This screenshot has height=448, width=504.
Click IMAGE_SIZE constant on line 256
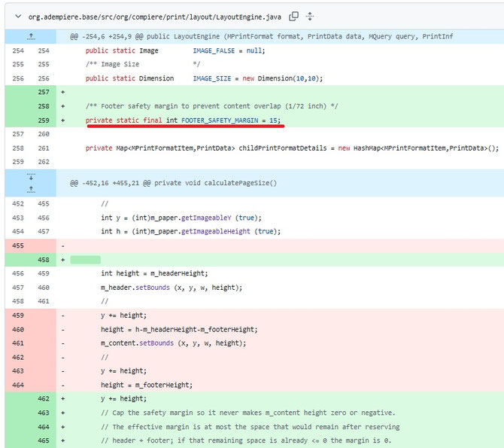[x=212, y=78]
